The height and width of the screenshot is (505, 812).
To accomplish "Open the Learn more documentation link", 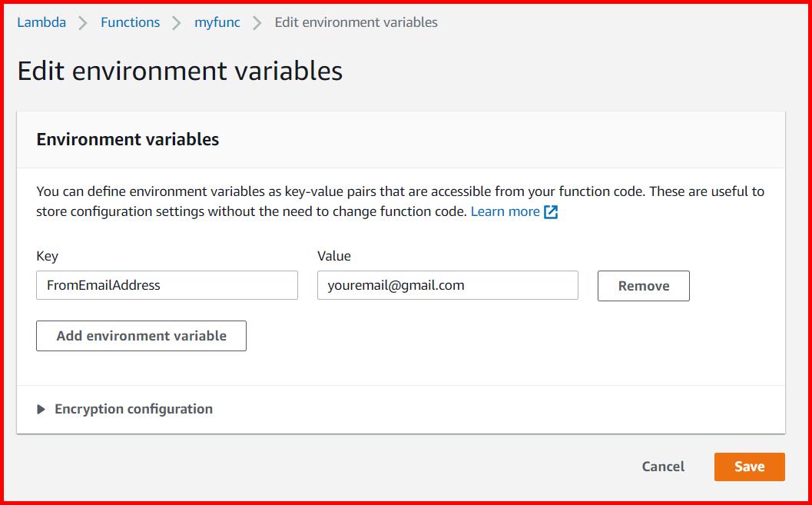I will click(x=505, y=211).
